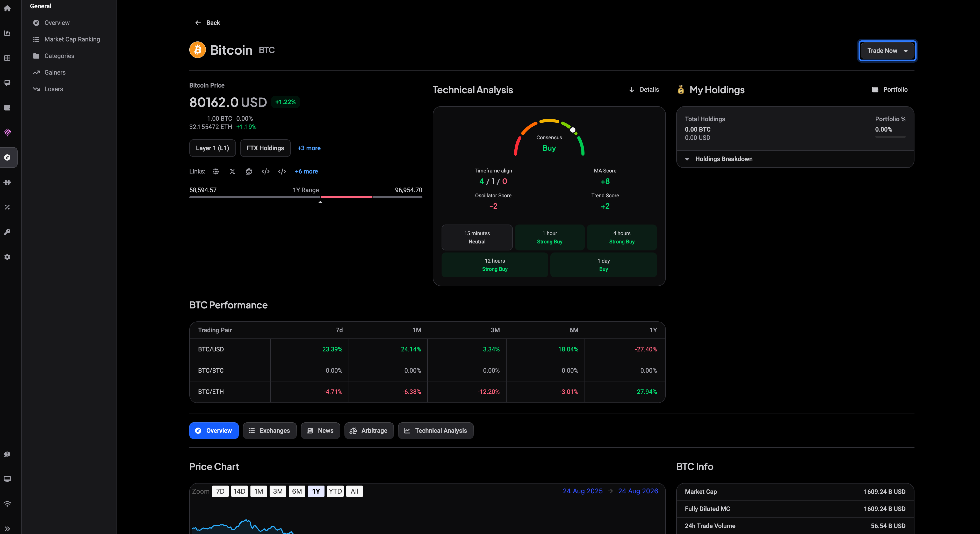The width and height of the screenshot is (980, 534).
Task: Open the help question bubble icon
Action: 7,454
